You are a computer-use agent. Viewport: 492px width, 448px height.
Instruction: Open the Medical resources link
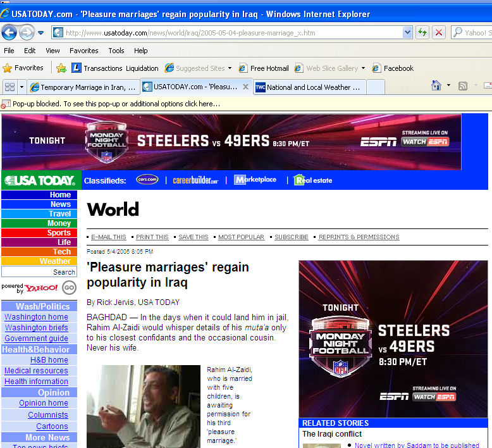36,370
